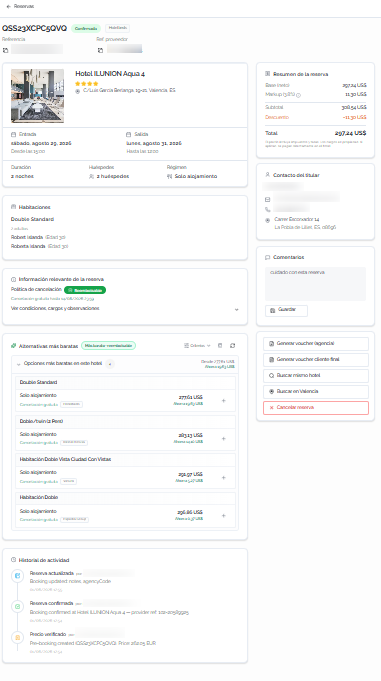
Task: Show the Markup info tooltip icon
Action: pyautogui.click(x=298, y=95)
